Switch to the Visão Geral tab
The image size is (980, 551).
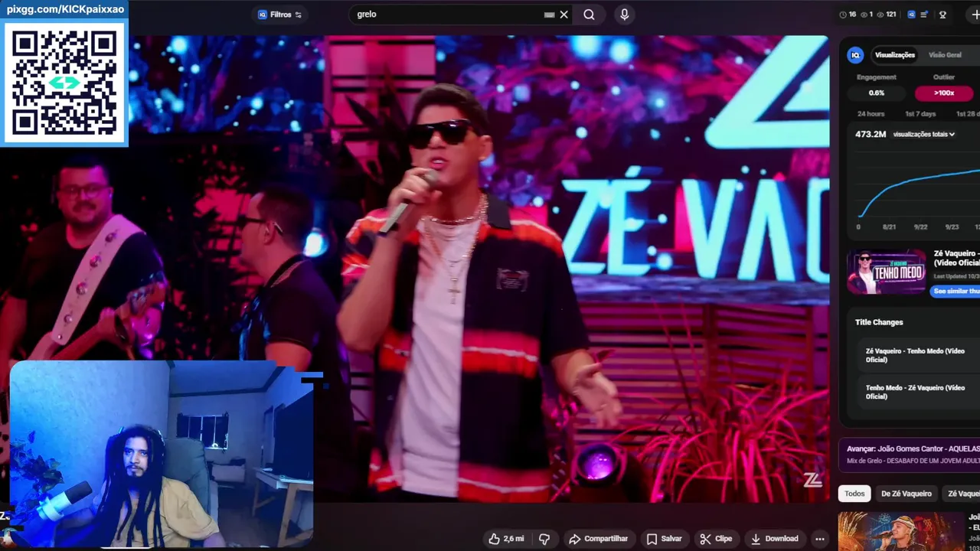tap(945, 55)
